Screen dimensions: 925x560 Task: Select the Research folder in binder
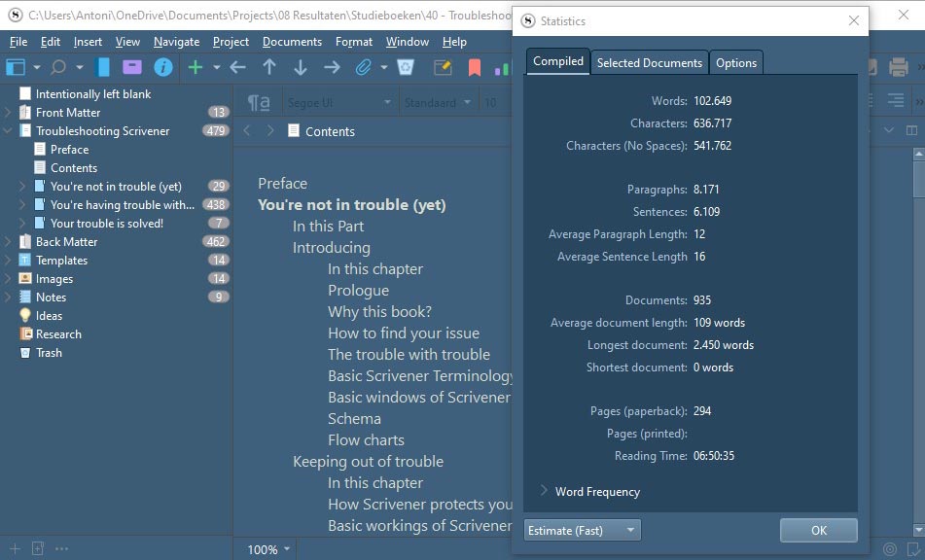pyautogui.click(x=58, y=333)
